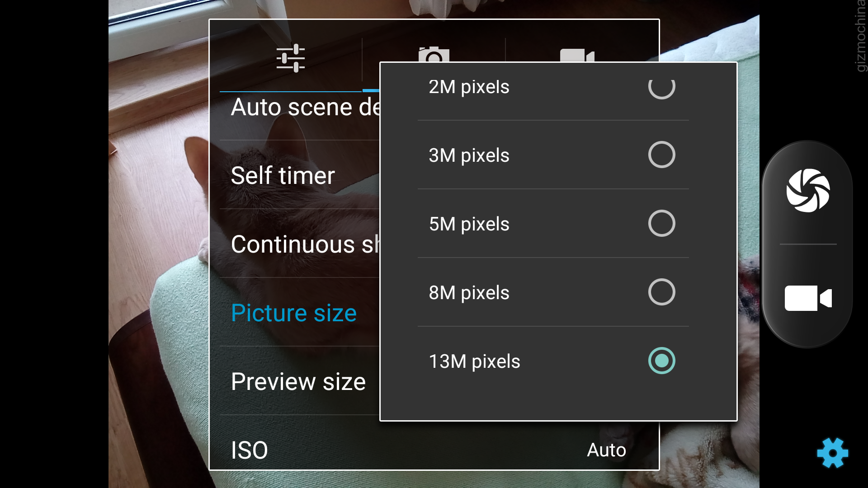Pick the 8M pixels radio option

[x=661, y=292]
